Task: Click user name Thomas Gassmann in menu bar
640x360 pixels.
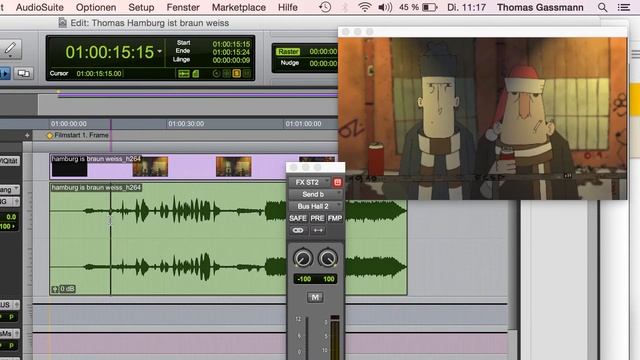Action: 540,7
